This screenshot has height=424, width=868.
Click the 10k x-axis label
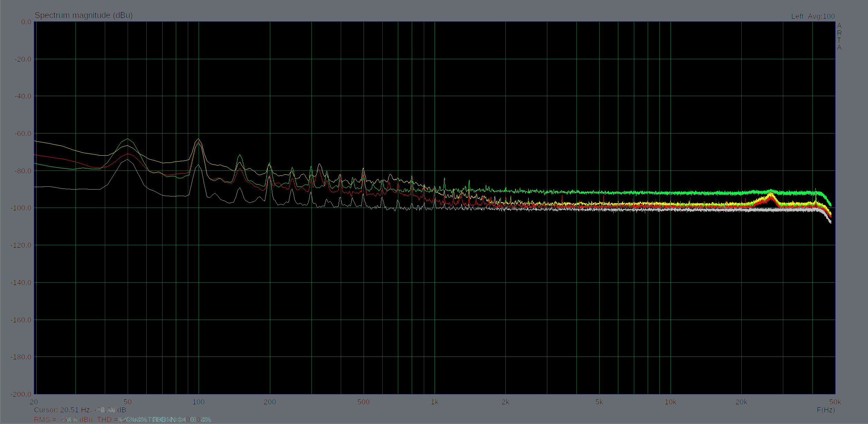[670, 402]
